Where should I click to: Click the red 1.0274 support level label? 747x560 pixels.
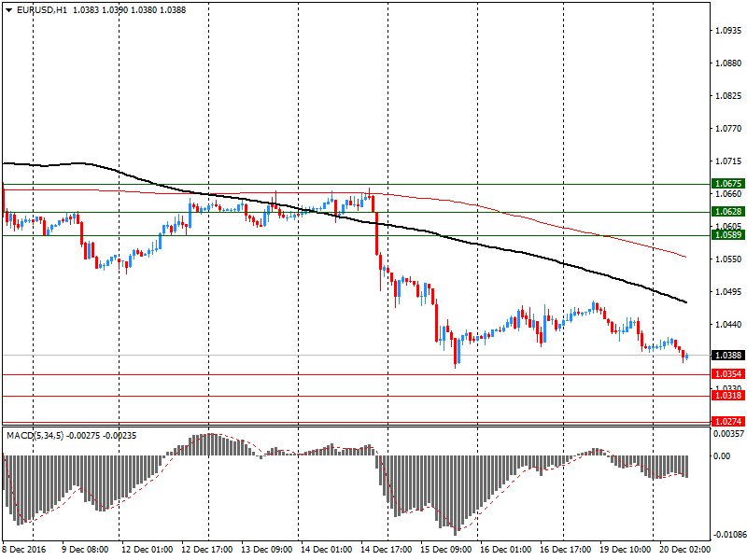pyautogui.click(x=728, y=422)
